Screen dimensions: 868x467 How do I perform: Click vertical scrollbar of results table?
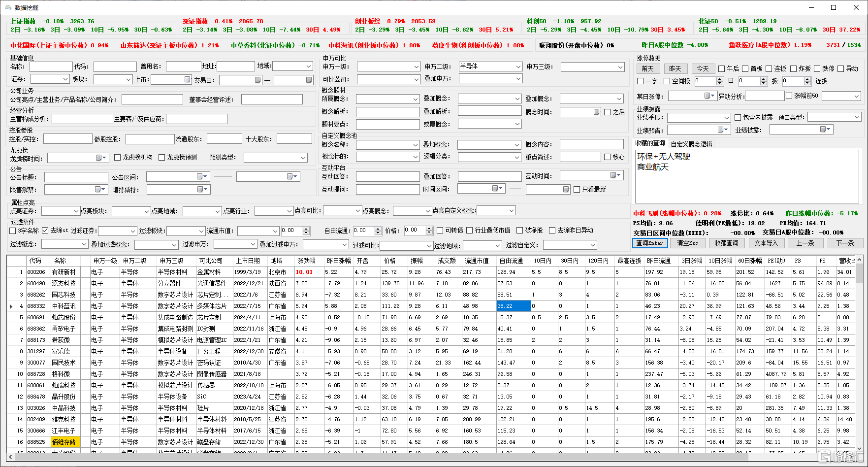tap(859, 273)
